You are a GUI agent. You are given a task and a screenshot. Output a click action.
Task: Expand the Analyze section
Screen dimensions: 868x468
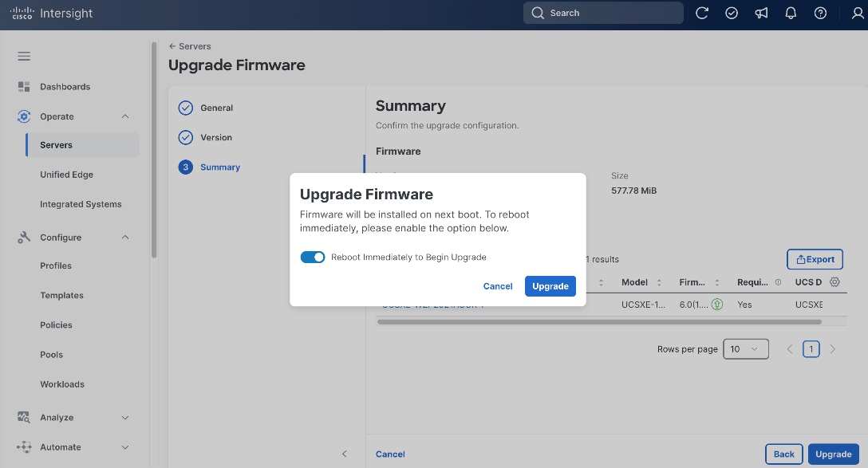tap(125, 418)
